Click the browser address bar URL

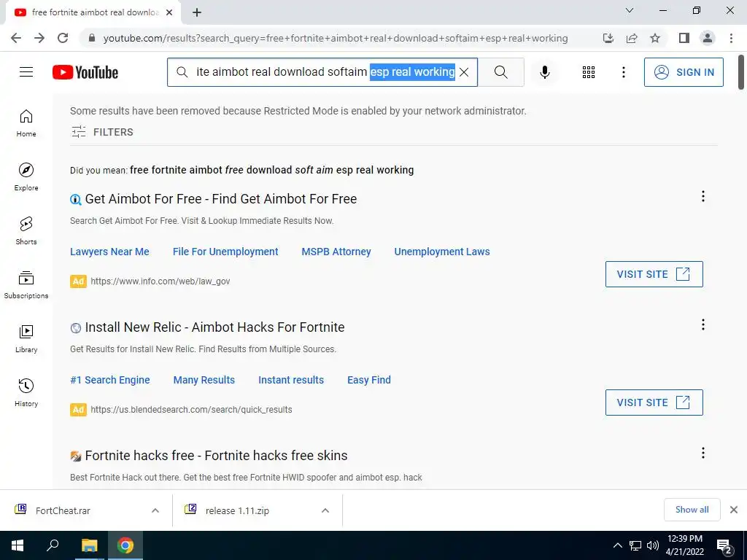click(x=336, y=38)
